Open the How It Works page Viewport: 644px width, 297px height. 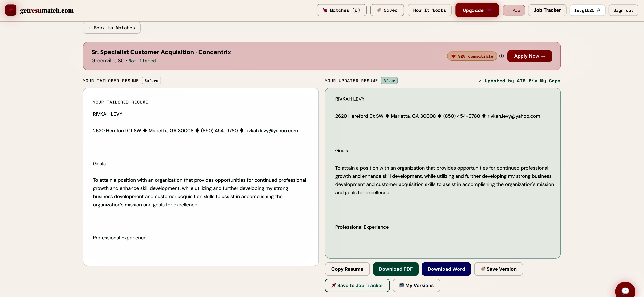point(429,10)
